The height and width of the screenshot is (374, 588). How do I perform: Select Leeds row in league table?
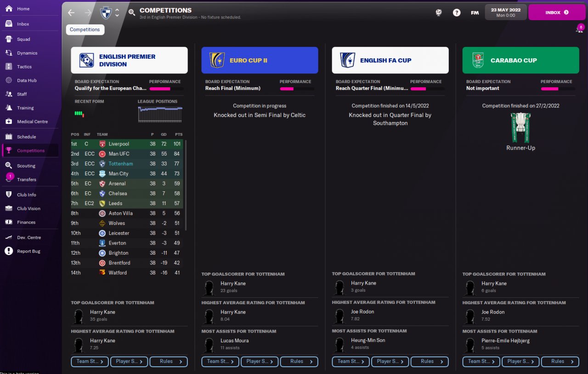[127, 203]
